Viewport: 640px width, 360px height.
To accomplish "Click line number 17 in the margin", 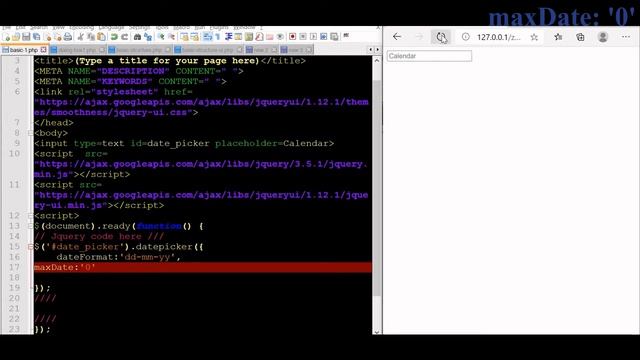I will click(14, 267).
